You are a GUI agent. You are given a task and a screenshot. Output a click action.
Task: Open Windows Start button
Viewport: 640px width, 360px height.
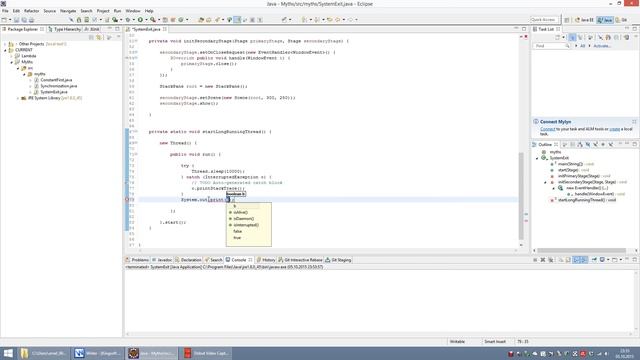[x=8, y=353]
